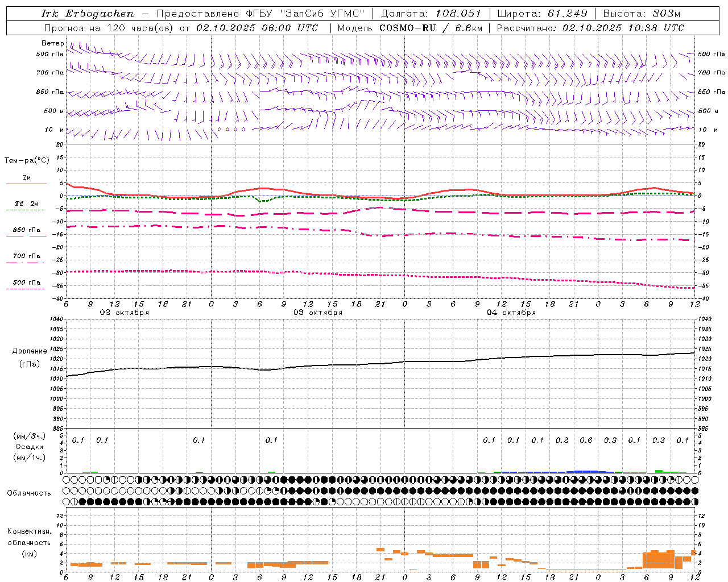This screenshot has width=728, height=582.
Task: Select the 850 гПа label left of wind barbs
Action: coord(50,92)
